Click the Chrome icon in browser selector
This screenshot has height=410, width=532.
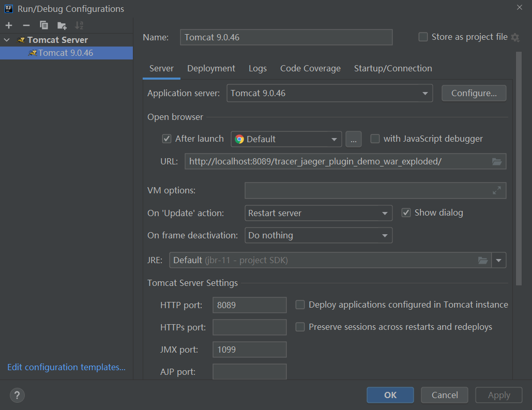239,139
